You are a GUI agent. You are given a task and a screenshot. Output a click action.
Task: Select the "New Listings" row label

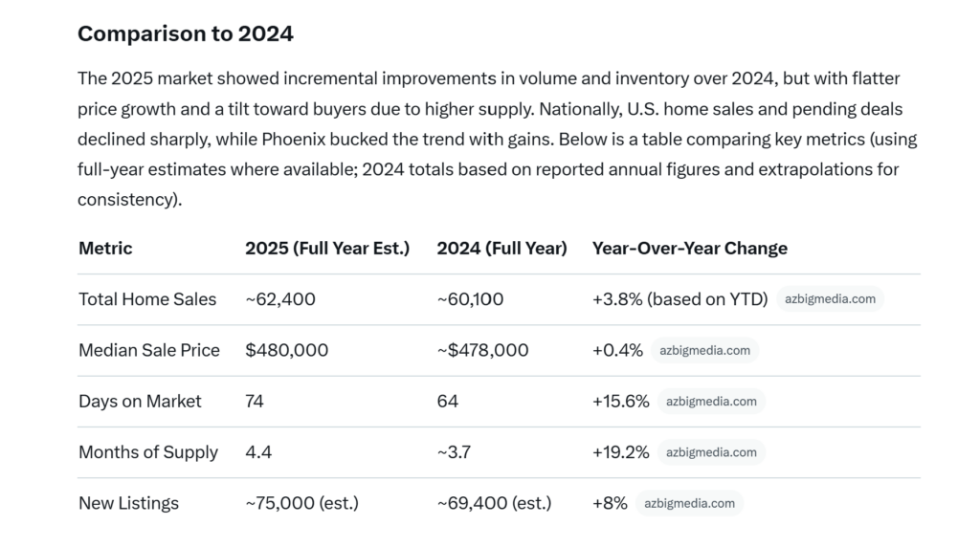pos(128,503)
